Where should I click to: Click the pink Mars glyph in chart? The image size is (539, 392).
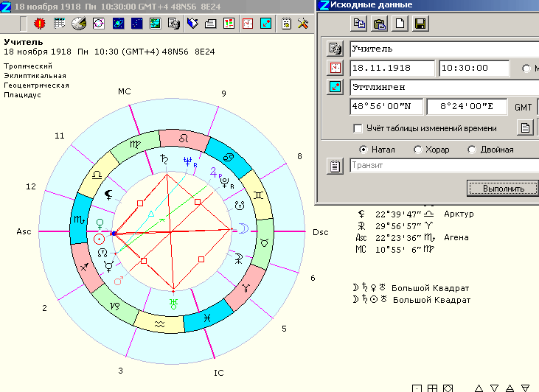coord(119,280)
